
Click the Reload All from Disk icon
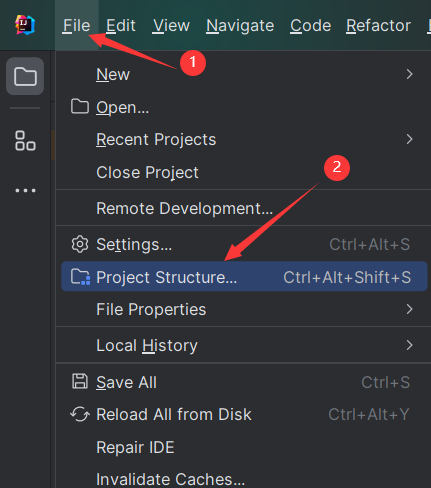point(80,414)
